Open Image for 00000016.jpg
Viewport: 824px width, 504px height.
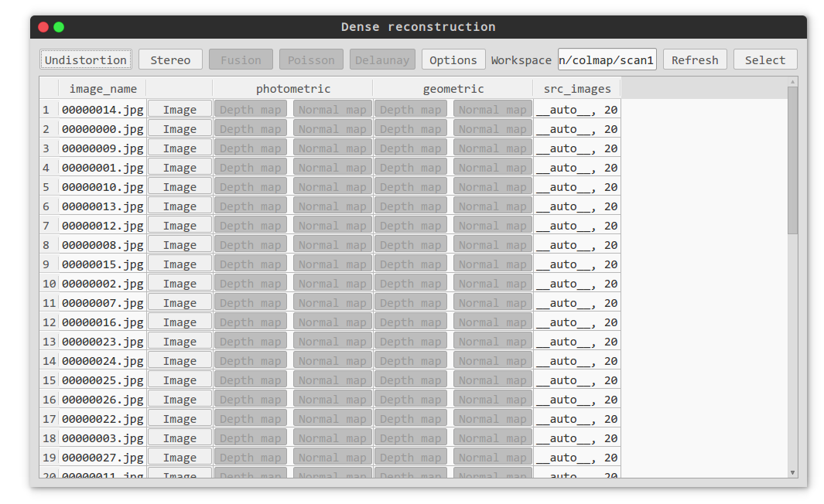pos(180,322)
